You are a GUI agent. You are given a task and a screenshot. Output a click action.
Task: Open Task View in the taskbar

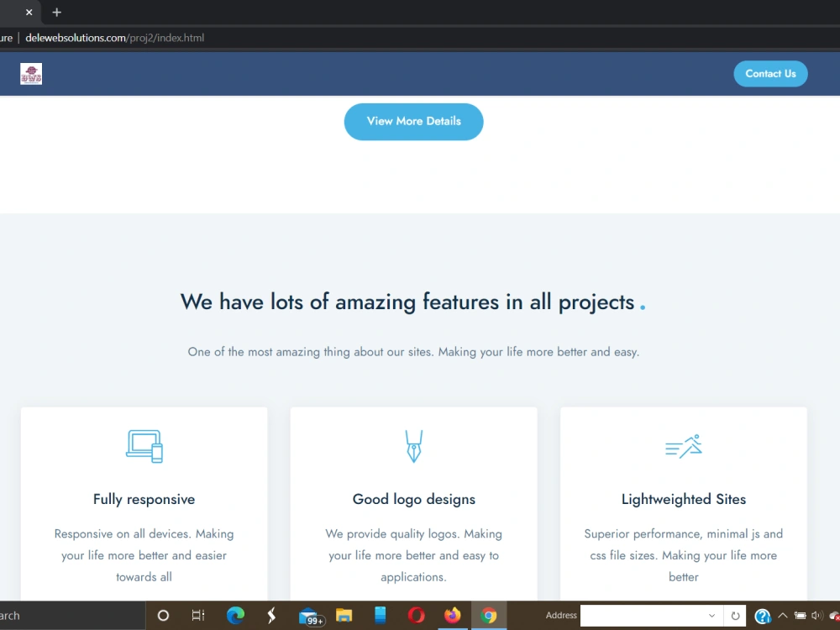[x=198, y=616]
